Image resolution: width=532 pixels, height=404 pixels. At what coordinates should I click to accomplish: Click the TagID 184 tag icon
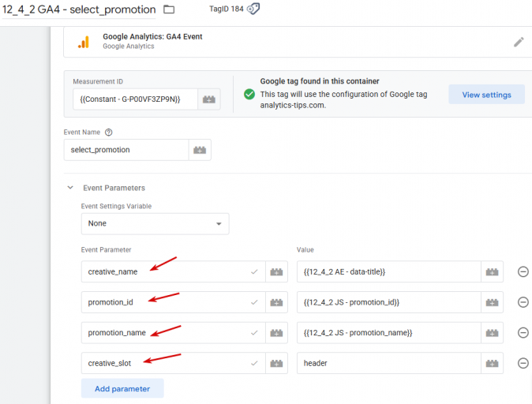[x=253, y=9]
